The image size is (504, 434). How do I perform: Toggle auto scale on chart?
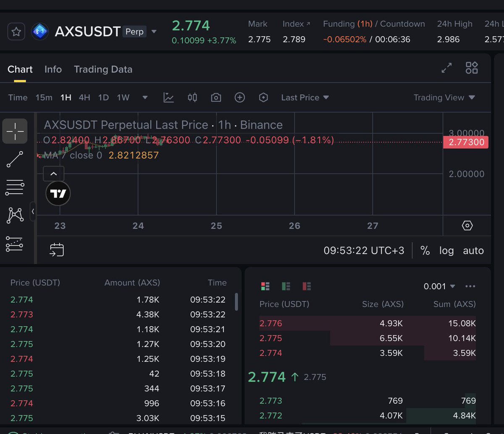click(x=473, y=250)
